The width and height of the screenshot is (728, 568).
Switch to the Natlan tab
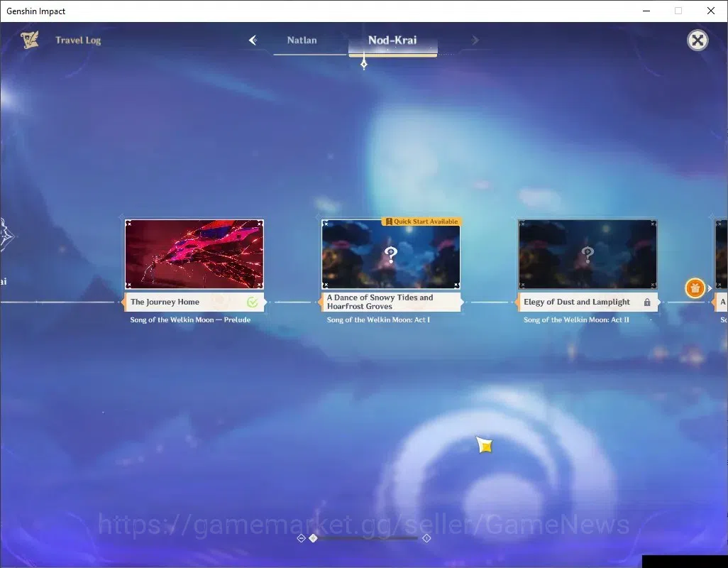[x=302, y=40]
